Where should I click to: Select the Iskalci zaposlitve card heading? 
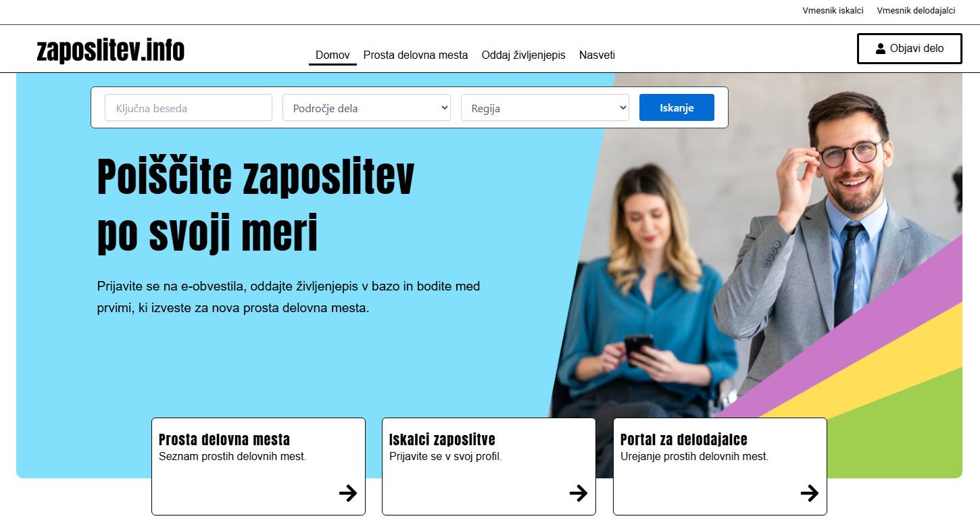click(442, 440)
